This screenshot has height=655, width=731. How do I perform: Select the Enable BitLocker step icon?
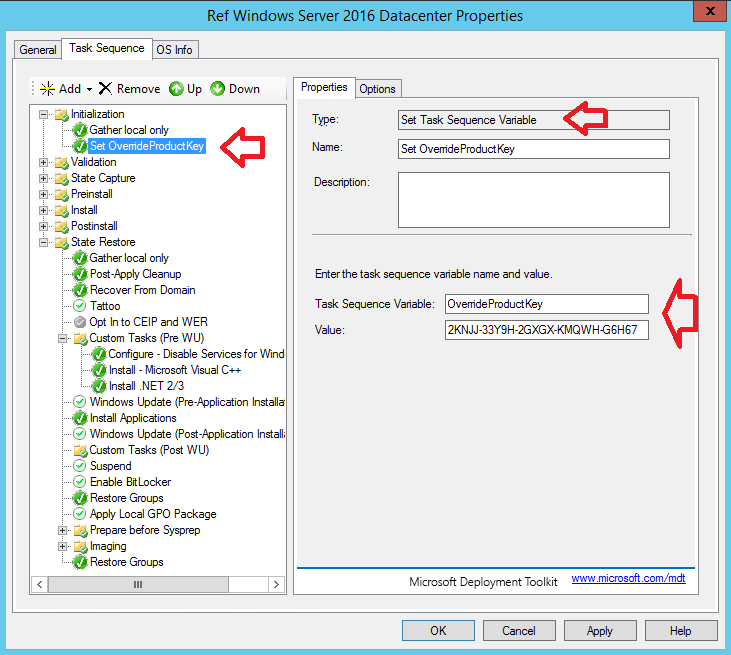(81, 482)
